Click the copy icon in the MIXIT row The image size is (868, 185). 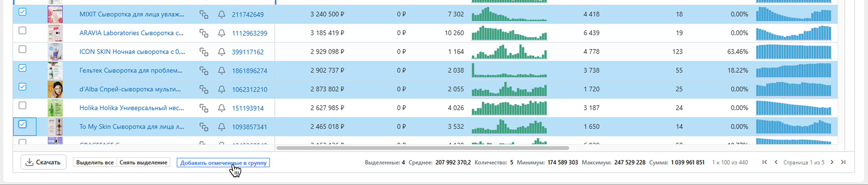pos(203,15)
